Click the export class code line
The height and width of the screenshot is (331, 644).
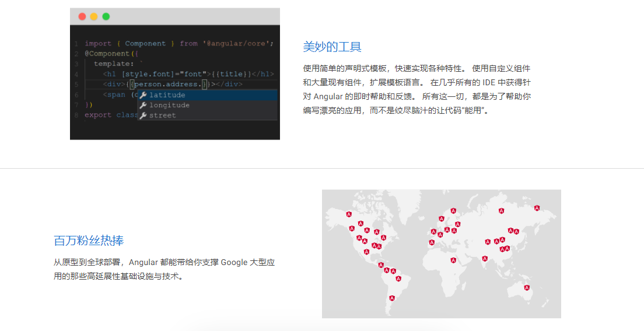point(111,115)
